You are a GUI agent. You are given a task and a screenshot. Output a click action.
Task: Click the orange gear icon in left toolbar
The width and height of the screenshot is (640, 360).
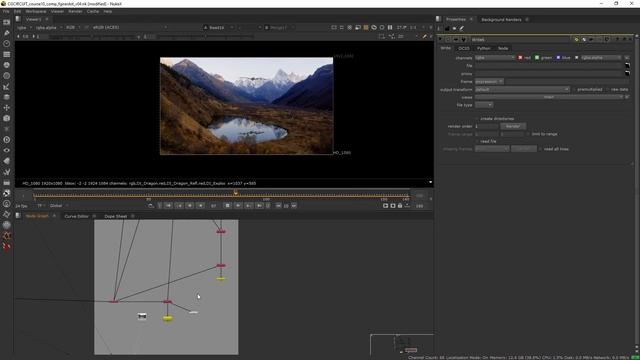(7, 236)
